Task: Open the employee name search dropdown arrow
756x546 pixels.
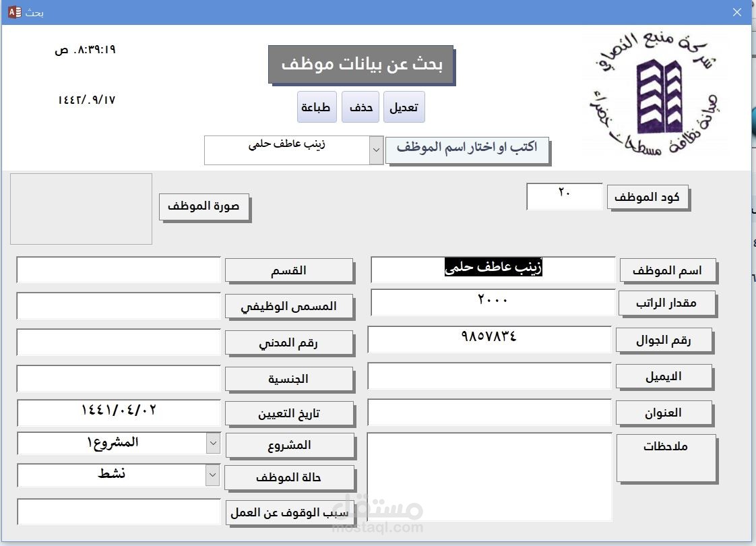Action: tap(376, 150)
